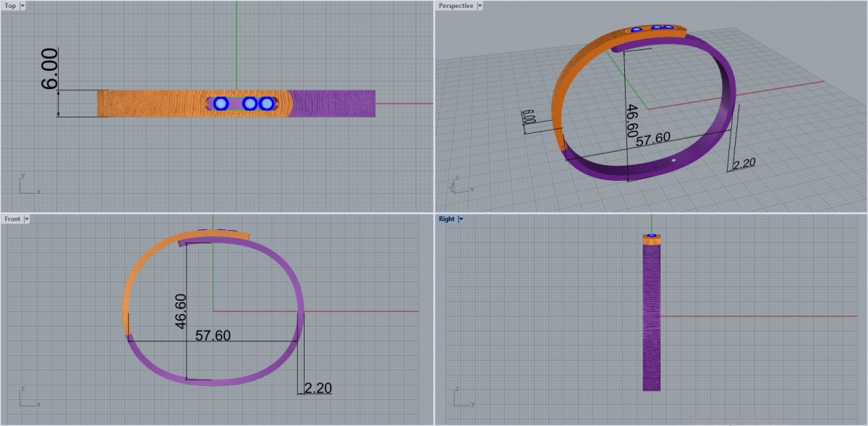Open the Top viewport title menu
Viewport: 868px width, 426px height.
coord(22,6)
